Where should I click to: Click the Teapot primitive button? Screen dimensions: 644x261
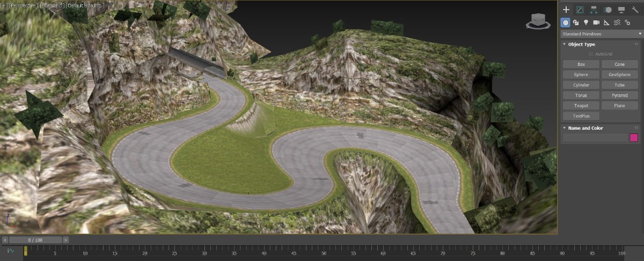tap(581, 106)
